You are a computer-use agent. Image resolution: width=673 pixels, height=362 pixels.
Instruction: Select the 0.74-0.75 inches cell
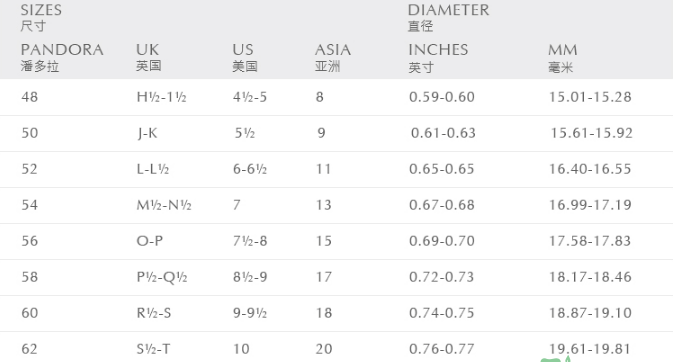click(x=442, y=313)
